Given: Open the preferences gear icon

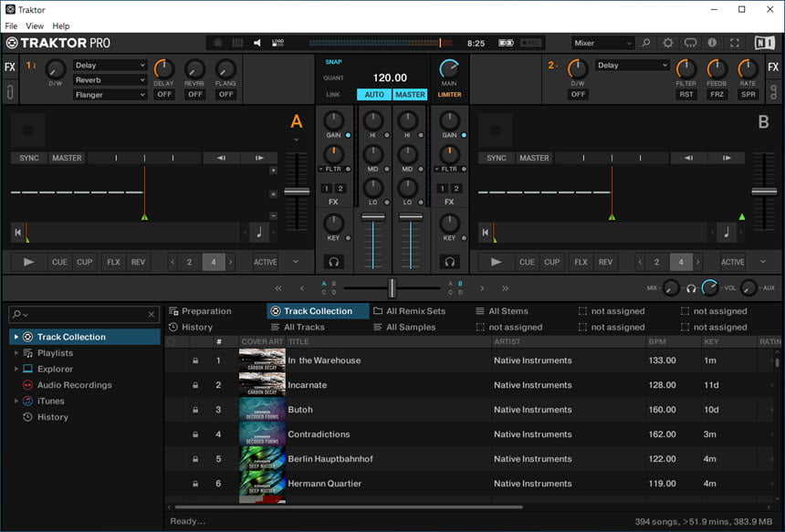Looking at the screenshot, I should (668, 43).
